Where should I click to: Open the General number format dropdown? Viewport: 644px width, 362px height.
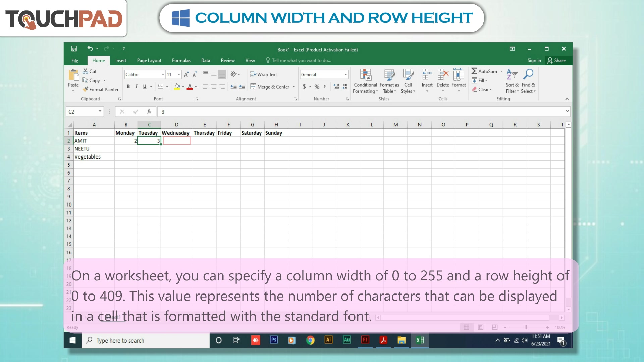[x=346, y=75]
